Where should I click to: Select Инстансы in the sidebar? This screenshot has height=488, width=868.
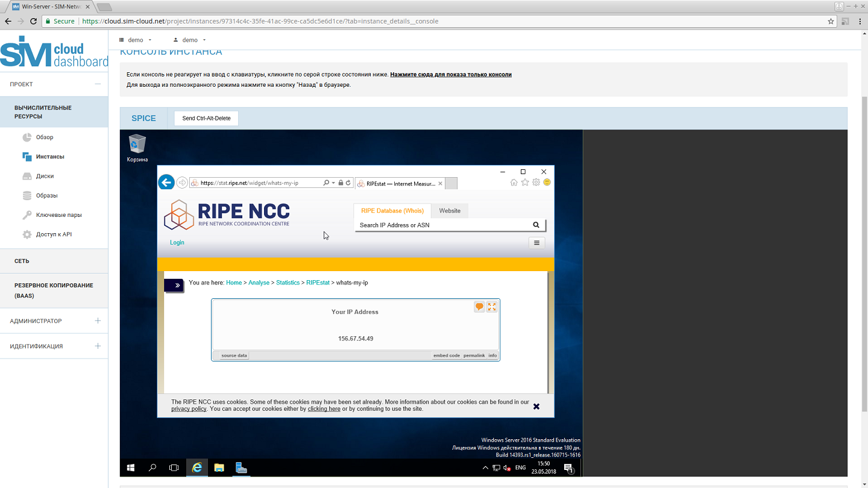pos(50,157)
